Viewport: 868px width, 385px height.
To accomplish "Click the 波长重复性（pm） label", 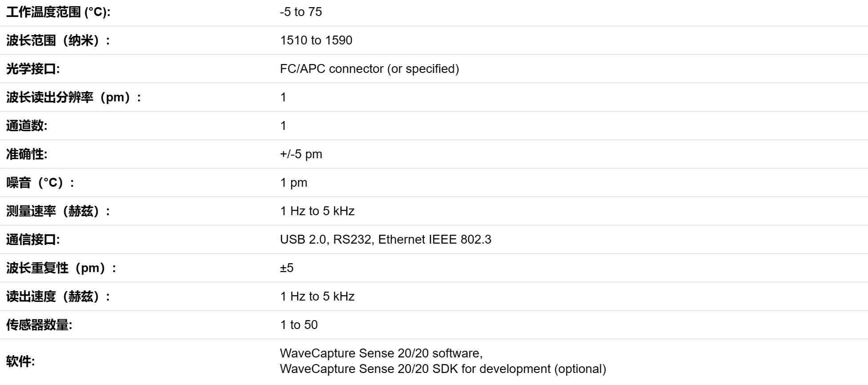I will point(61,268).
